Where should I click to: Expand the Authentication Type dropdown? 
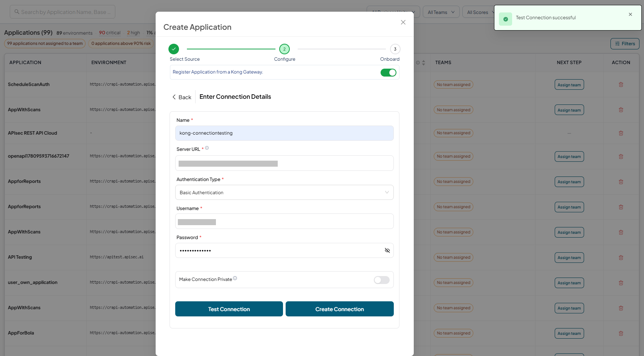click(285, 192)
